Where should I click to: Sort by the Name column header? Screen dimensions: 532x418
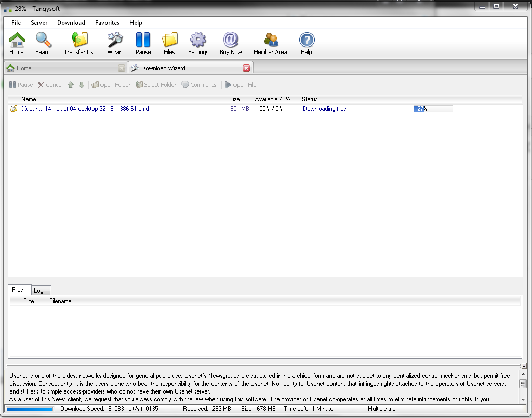(29, 99)
